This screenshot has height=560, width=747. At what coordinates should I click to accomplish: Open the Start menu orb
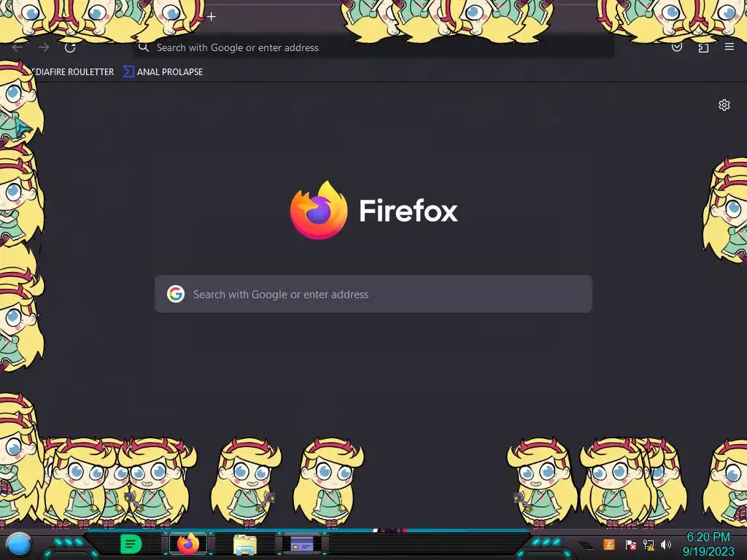tap(18, 544)
